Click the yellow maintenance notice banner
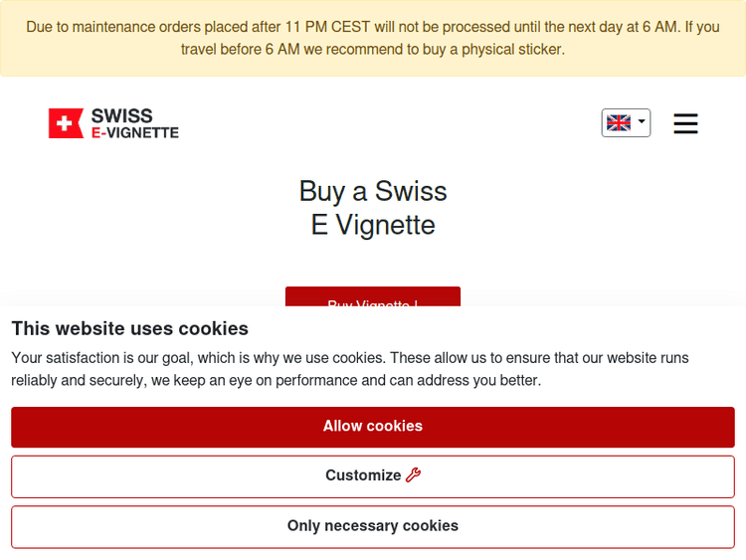Viewport: 746px width, 560px height. click(x=373, y=38)
